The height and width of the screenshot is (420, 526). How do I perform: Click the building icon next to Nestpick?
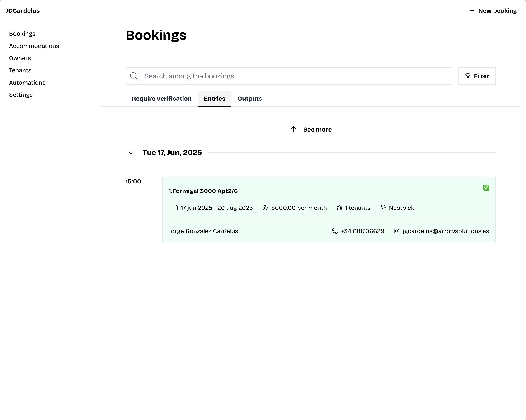(x=383, y=208)
